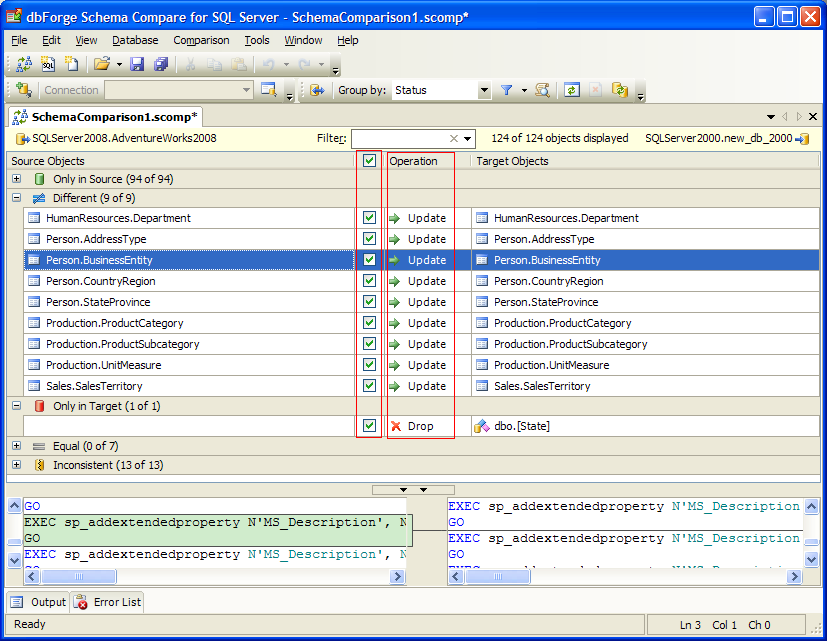Toggle the select-all checkbox in the header
This screenshot has height=641, width=827.
tap(369, 161)
